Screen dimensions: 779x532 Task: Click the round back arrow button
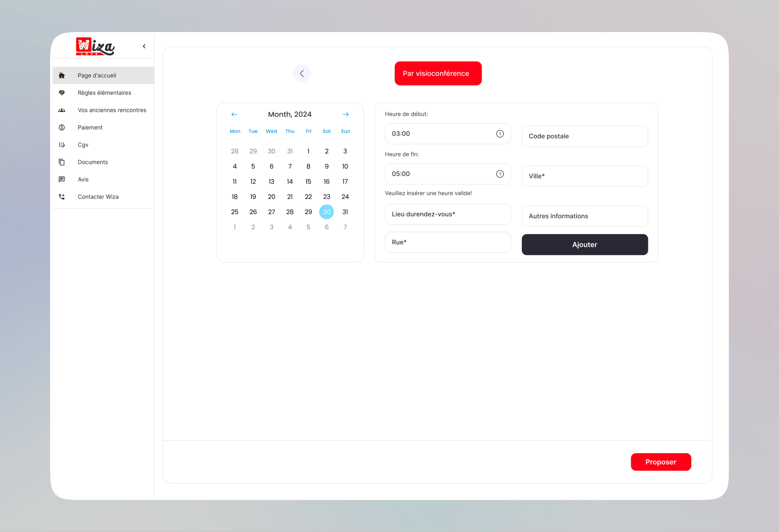click(302, 73)
